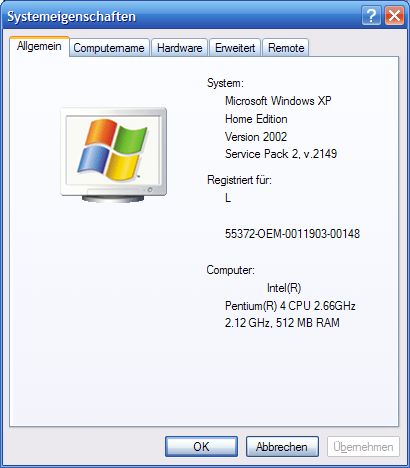Click the Registriert für label

(x=239, y=180)
